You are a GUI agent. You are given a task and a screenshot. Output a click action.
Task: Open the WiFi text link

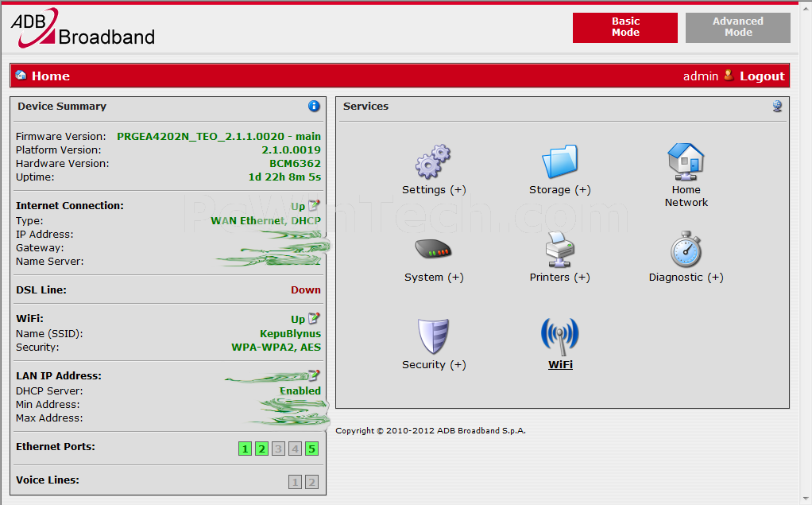[x=560, y=365]
